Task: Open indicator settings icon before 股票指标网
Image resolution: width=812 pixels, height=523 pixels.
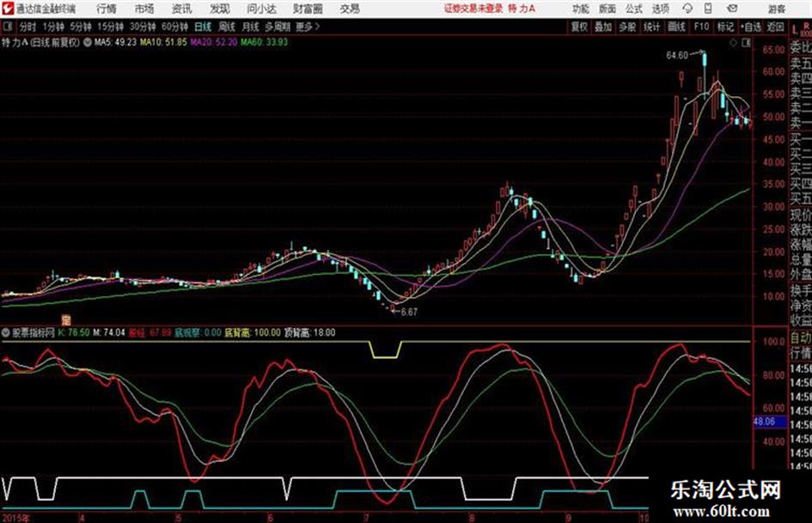Action: pyautogui.click(x=5, y=333)
